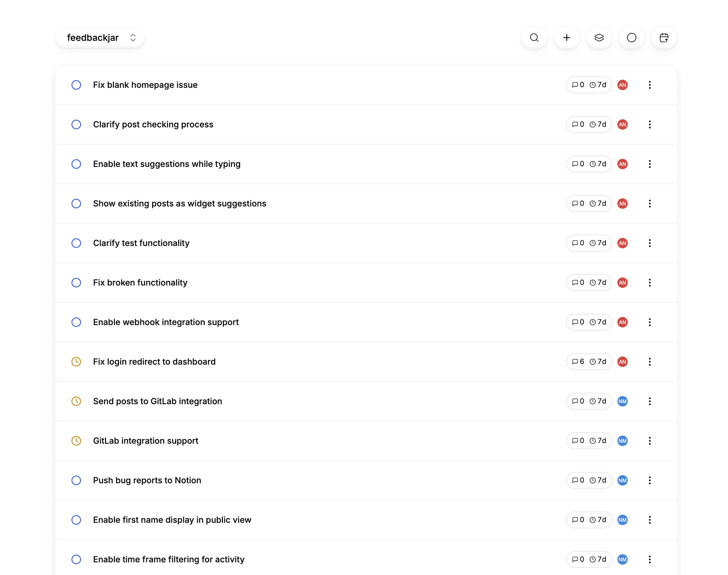Open more options for Enable text suggestions while typing
The height and width of the screenshot is (575, 728).
click(649, 164)
